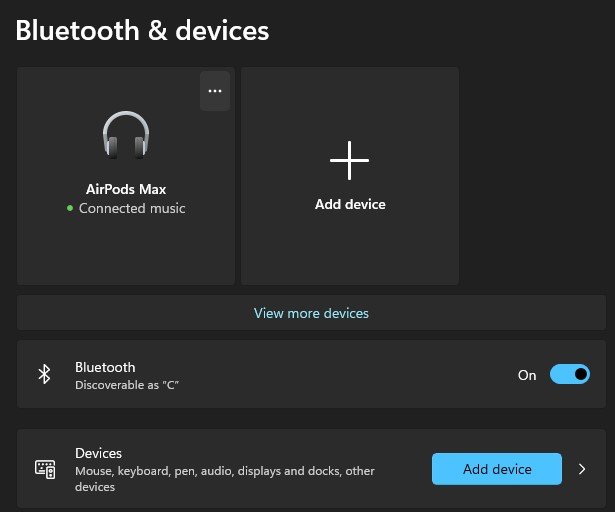Click the green connected status dot
This screenshot has height=512, width=615.
click(x=70, y=209)
